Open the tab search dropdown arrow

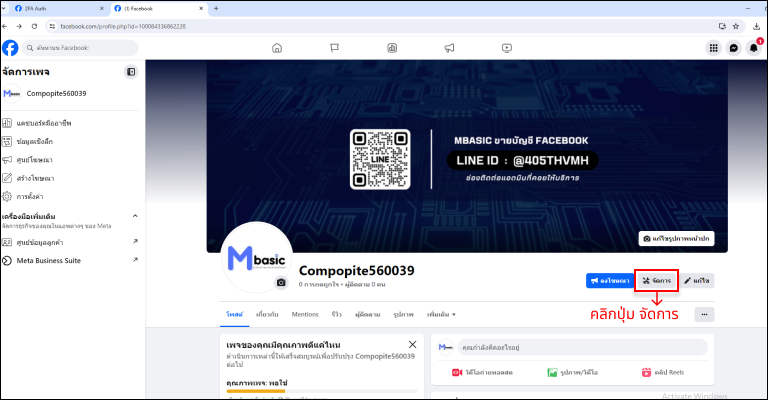(4, 8)
